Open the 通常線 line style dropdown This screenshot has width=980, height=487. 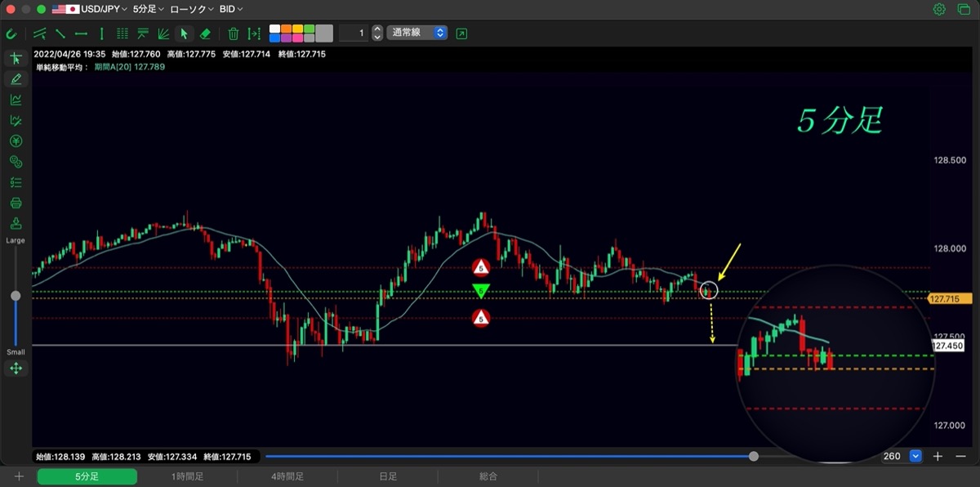pyautogui.click(x=417, y=34)
